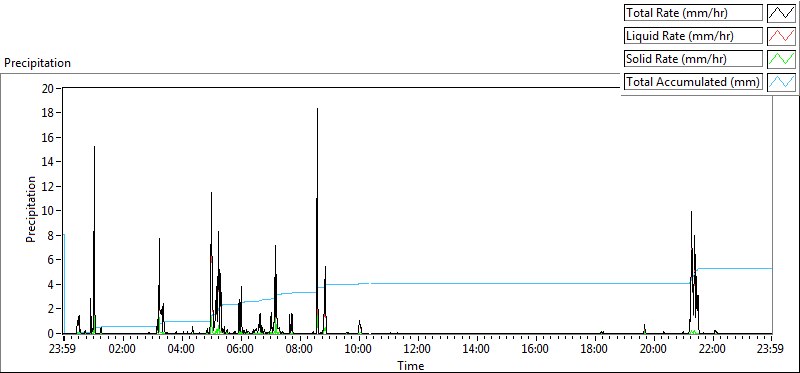Click the 20 value on y-axis
Screen dimensions: 800x373
tap(48, 88)
